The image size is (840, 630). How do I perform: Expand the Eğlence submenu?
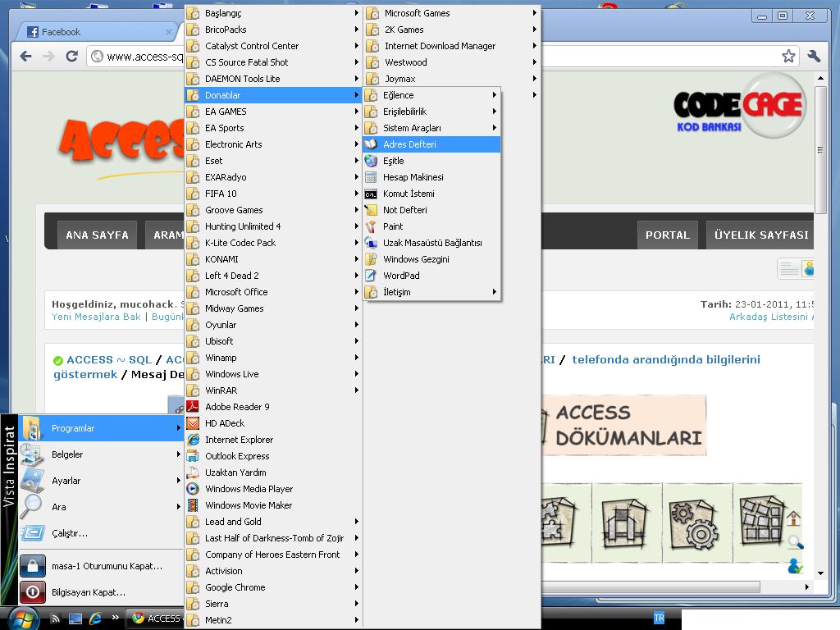(x=398, y=95)
